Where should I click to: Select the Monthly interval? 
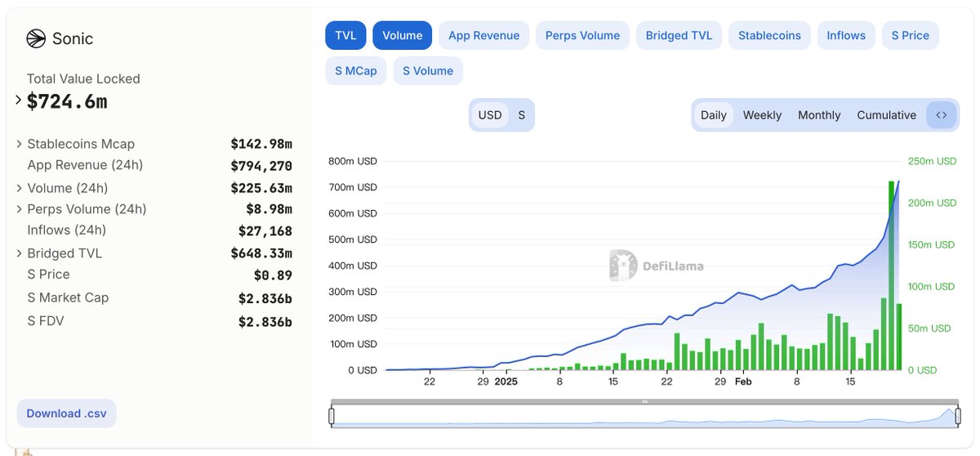pos(819,115)
